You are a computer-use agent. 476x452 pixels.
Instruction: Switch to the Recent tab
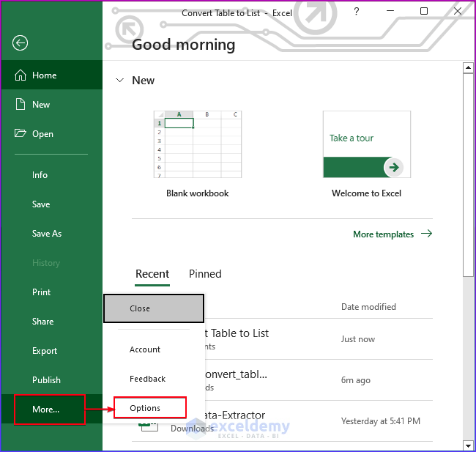[x=152, y=274]
